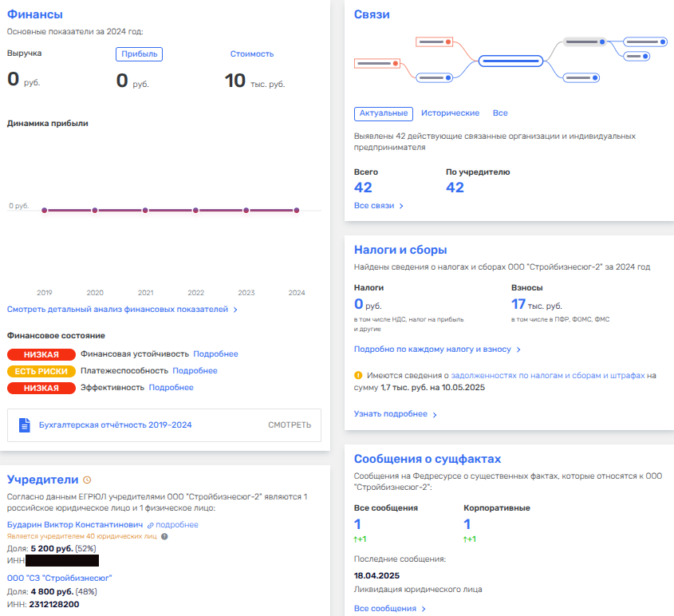Open founder Бударин Виктор Константинович link
Image resolution: width=674 pixels, height=616 pixels.
[75, 525]
